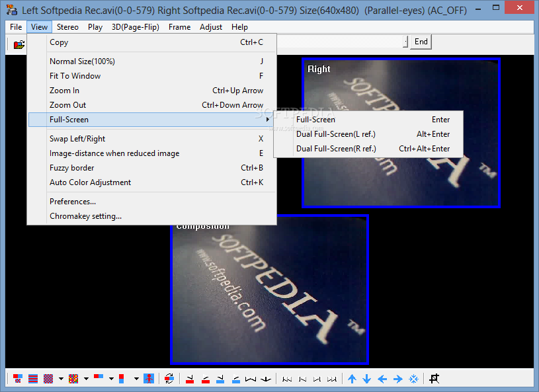Open dropdown next to side-by-side icon
The image size is (539, 392).
(111, 379)
